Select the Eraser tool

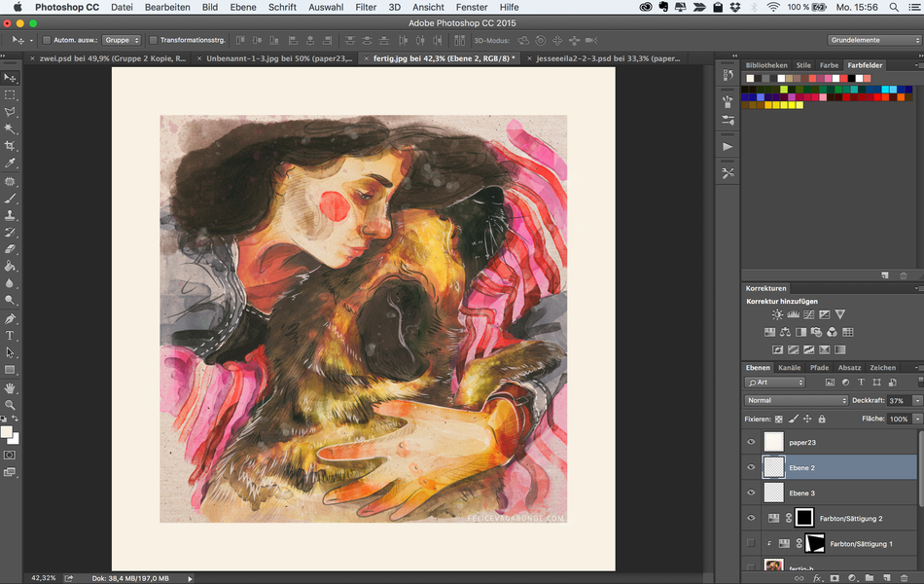point(10,249)
